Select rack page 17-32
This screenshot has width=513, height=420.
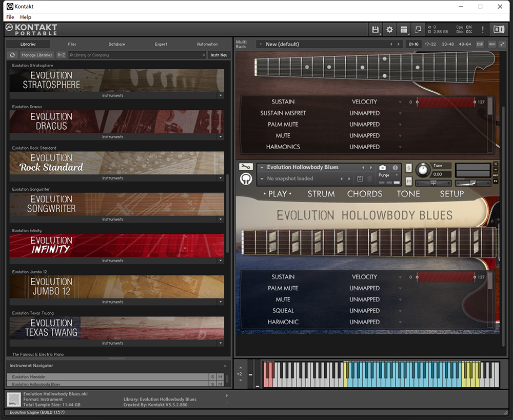[430, 44]
